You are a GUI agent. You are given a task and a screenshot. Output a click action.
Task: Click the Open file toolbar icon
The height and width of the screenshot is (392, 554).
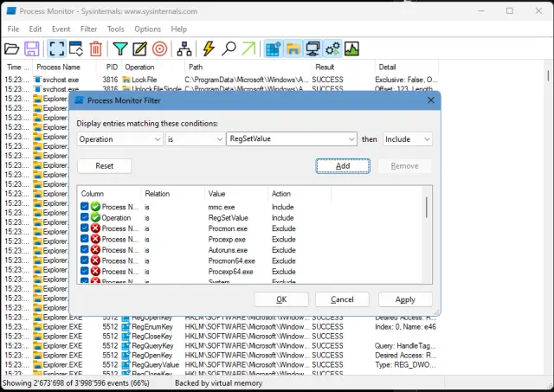12,48
